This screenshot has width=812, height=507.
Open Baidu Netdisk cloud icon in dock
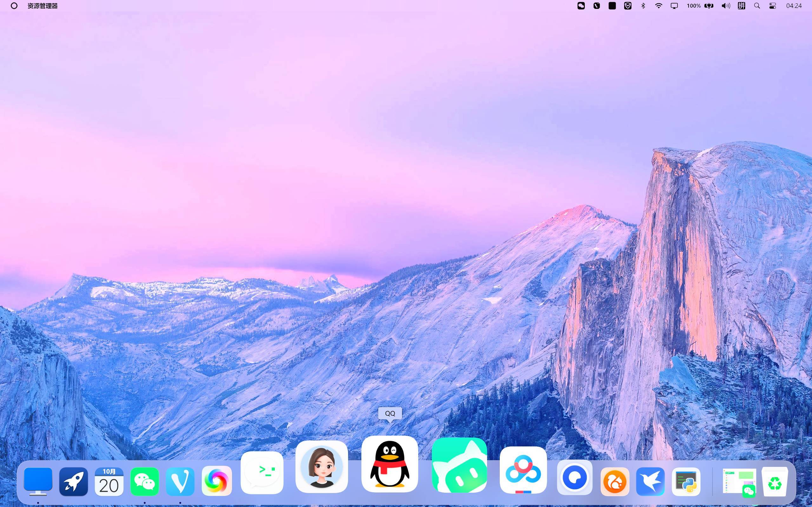click(523, 470)
